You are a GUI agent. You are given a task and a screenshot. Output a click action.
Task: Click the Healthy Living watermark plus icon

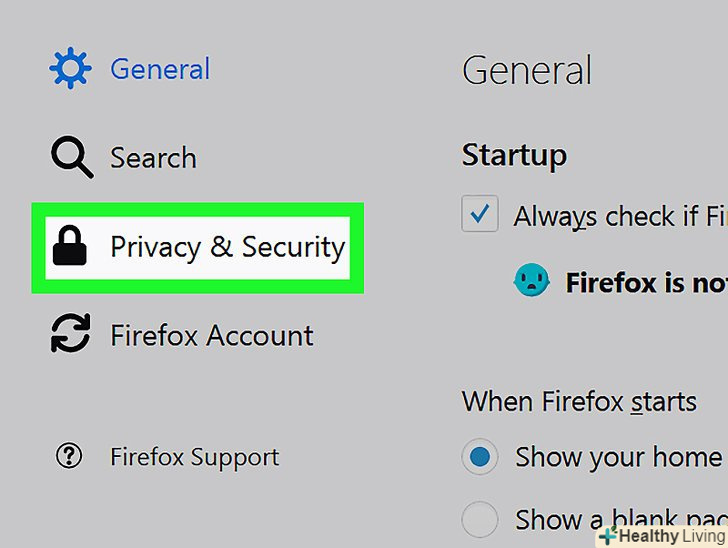click(607, 537)
